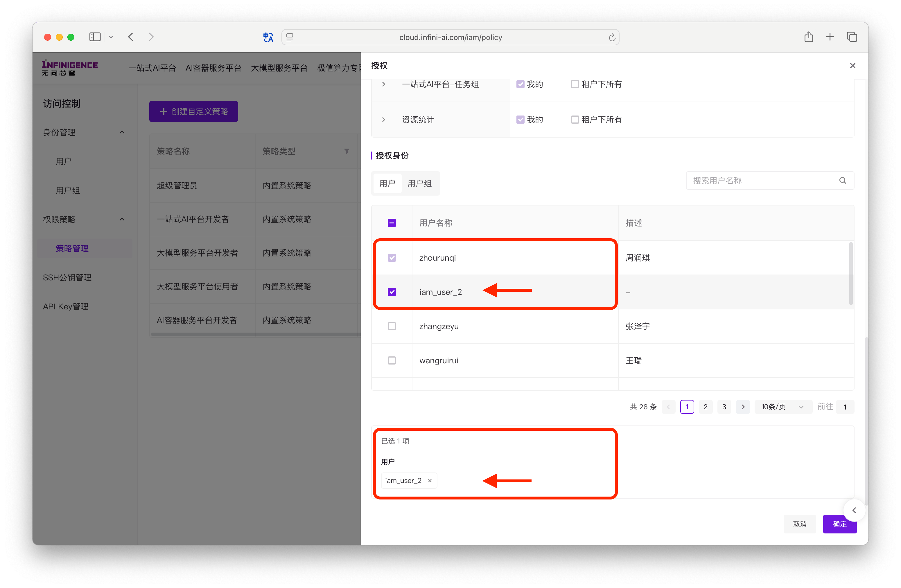Click the user table vertical scrollbar
The image size is (901, 588).
(851, 274)
